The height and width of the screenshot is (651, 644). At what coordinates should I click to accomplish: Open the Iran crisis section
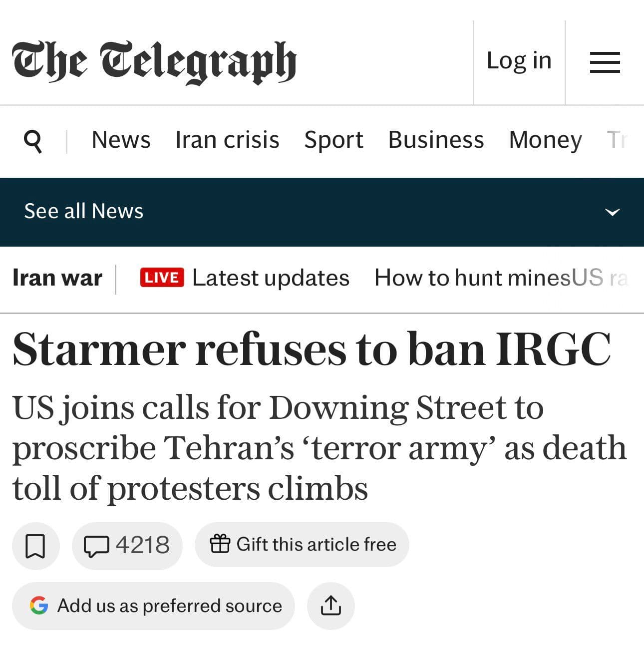[228, 140]
